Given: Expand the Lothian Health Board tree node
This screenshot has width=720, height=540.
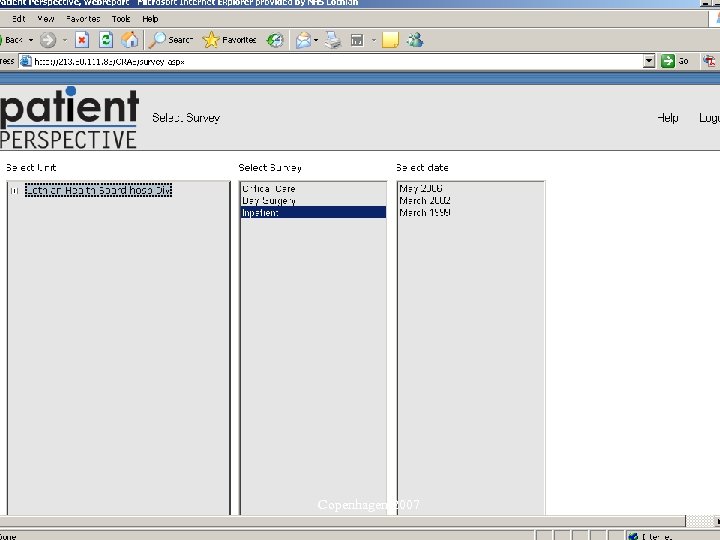Looking at the screenshot, I should click(x=14, y=191).
